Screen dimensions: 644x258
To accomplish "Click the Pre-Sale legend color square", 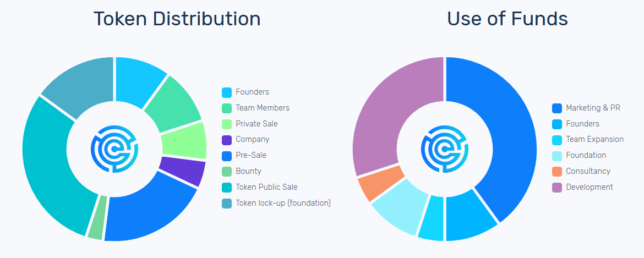I will [227, 156].
